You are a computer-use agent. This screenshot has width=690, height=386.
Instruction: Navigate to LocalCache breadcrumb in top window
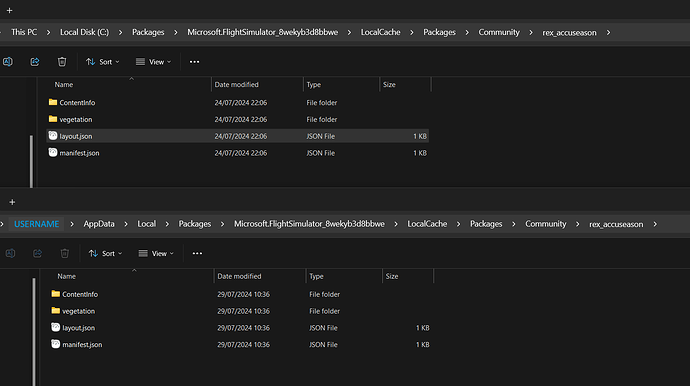pos(381,32)
